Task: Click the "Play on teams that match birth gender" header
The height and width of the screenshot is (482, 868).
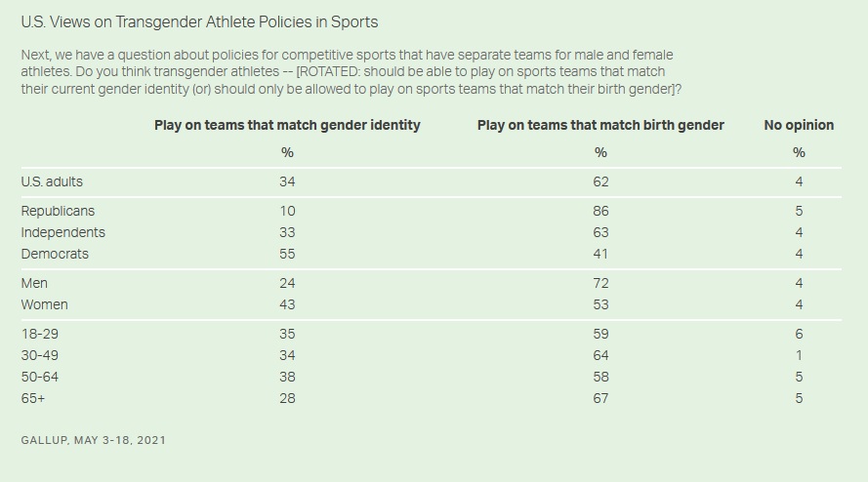Action: coord(600,125)
